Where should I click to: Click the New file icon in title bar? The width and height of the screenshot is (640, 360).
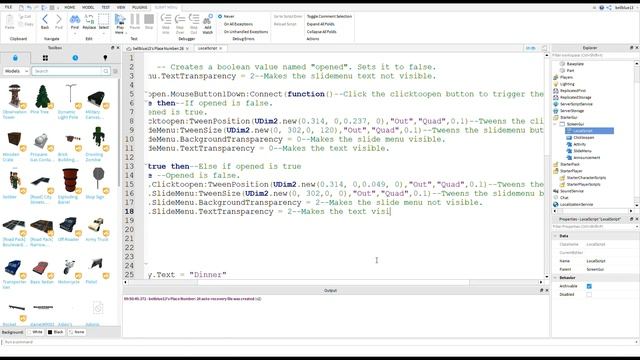[x=21, y=7]
